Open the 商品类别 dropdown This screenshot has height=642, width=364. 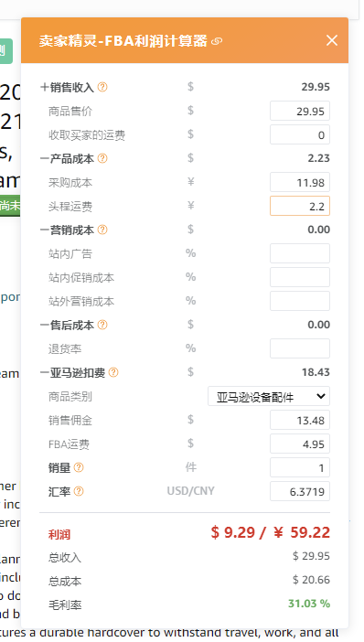pos(269,396)
